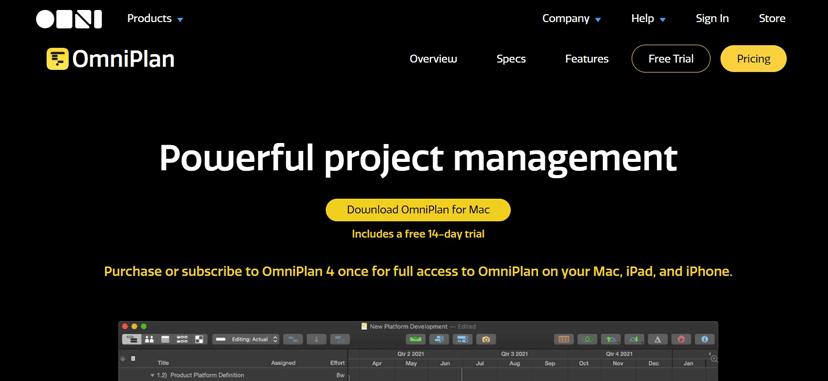The width and height of the screenshot is (828, 381).
Task: Open the Sign In page
Action: [712, 18]
